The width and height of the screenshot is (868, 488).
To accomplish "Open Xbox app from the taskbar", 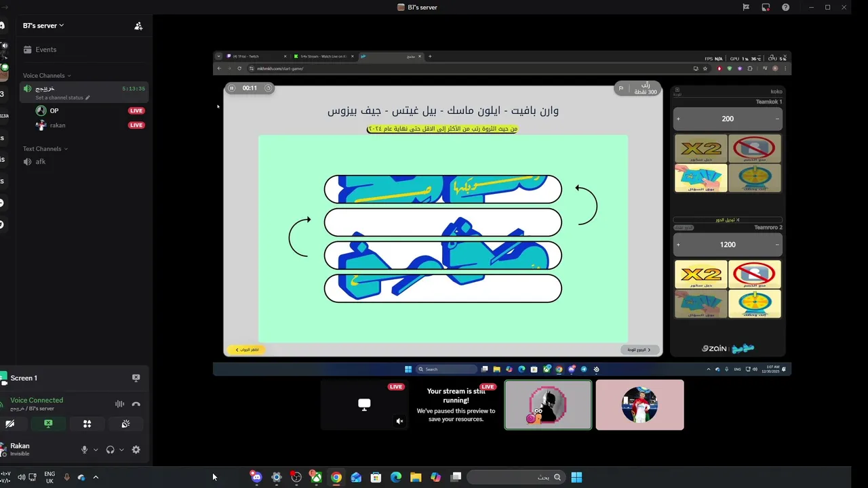I will 316,477.
